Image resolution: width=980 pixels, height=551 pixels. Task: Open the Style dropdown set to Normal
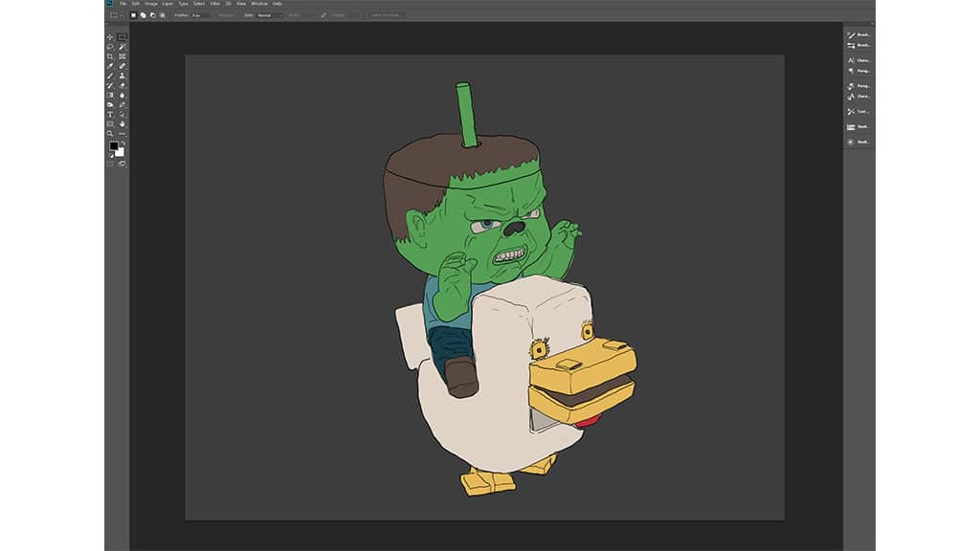[269, 15]
